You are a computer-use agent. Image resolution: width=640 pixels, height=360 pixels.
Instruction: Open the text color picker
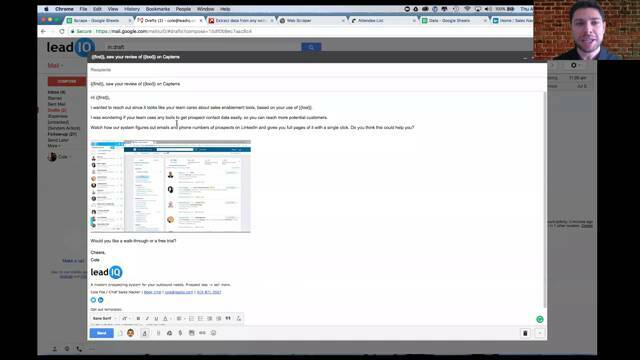pos(166,318)
